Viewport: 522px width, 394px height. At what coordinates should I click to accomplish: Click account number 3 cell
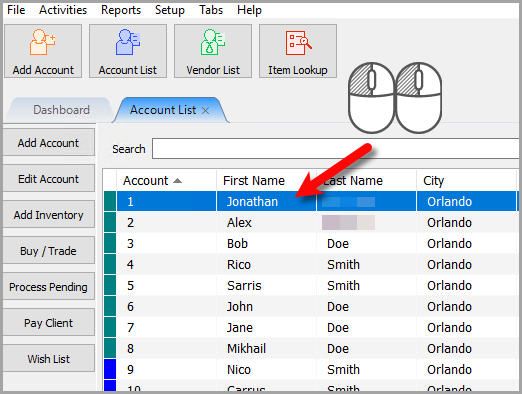166,243
